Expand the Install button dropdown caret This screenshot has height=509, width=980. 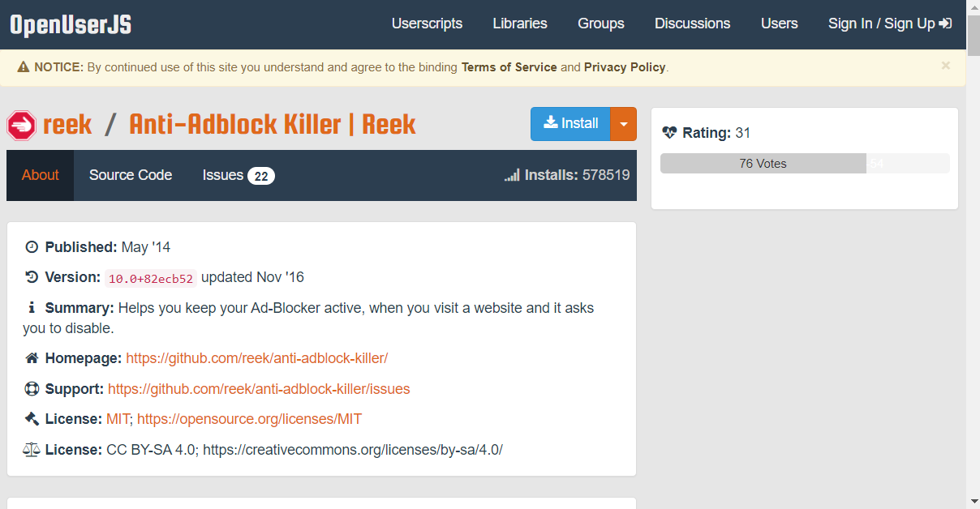623,124
